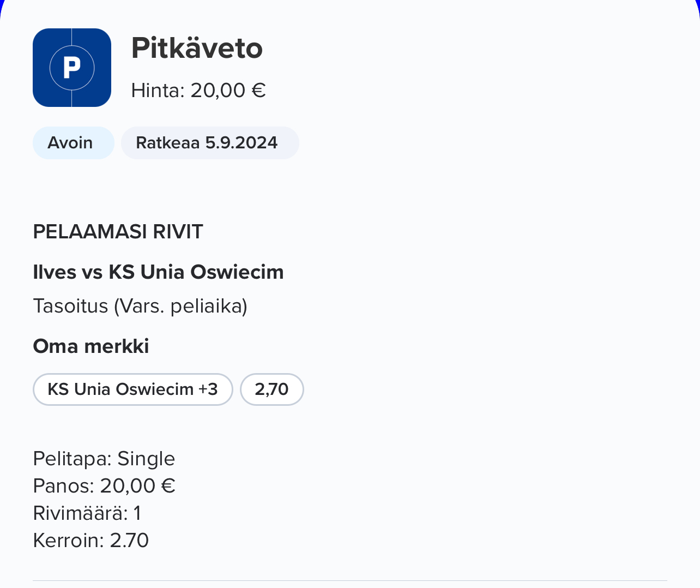Tap the KS Unia Oswiecim +3 selection pill
Screen dimensions: 700x588
(x=132, y=389)
